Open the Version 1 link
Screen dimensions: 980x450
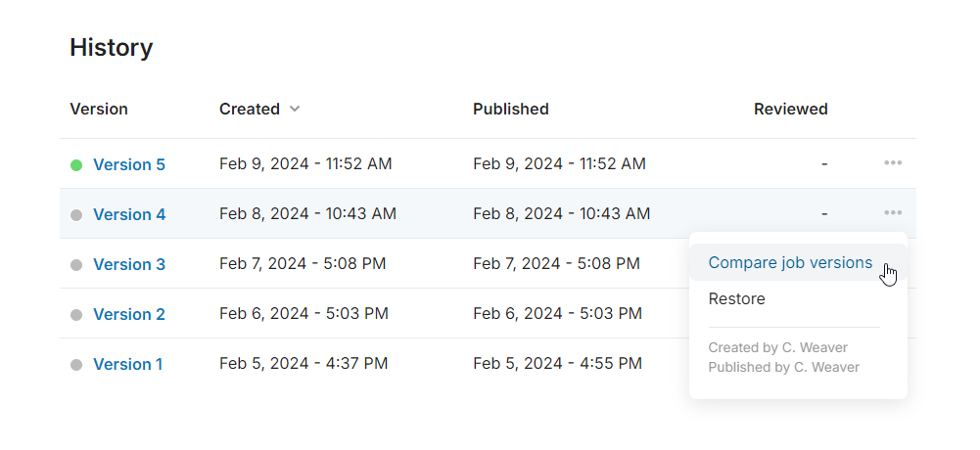(x=128, y=364)
